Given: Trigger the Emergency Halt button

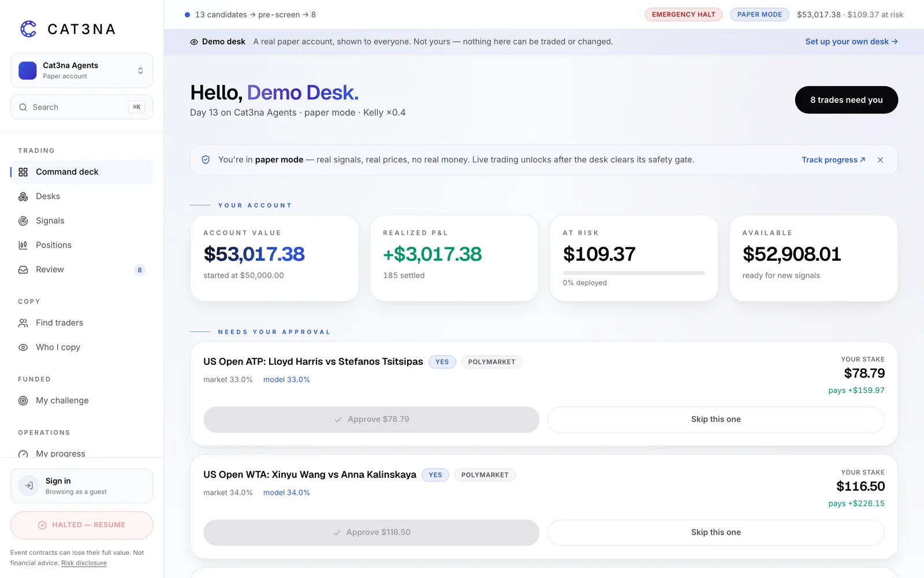Looking at the screenshot, I should [683, 14].
